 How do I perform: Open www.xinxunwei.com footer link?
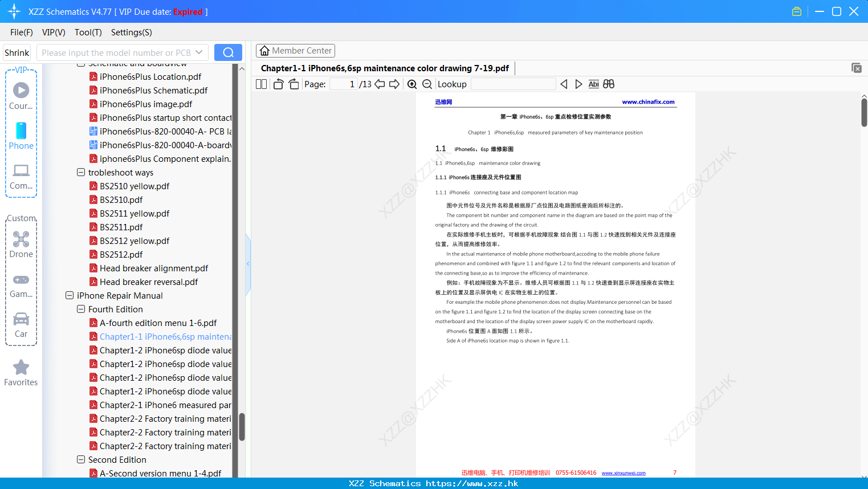coord(624,473)
